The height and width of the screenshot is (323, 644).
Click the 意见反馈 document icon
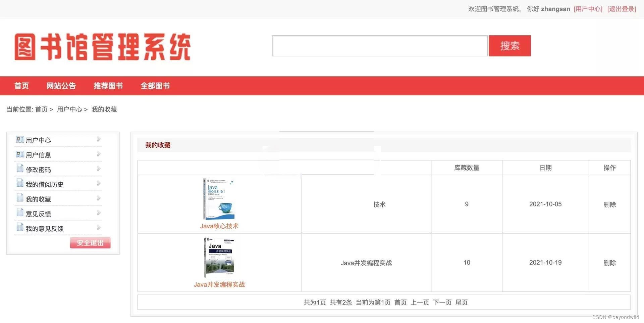[x=20, y=212]
